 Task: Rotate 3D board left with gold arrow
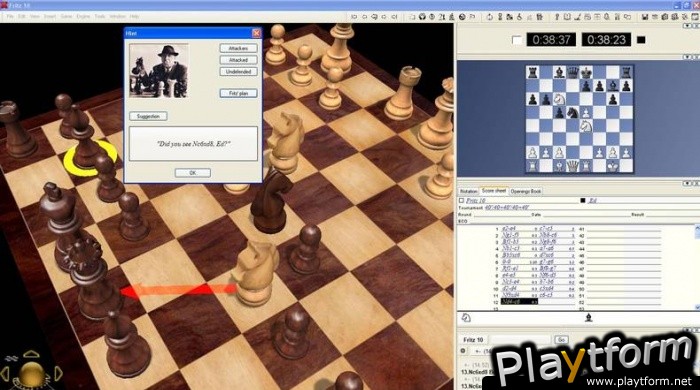(5, 373)
